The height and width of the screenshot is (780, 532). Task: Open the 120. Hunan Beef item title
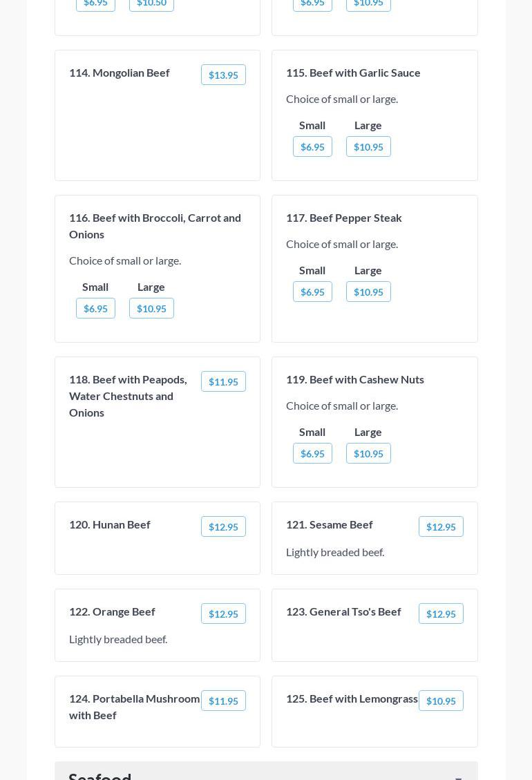(x=110, y=524)
